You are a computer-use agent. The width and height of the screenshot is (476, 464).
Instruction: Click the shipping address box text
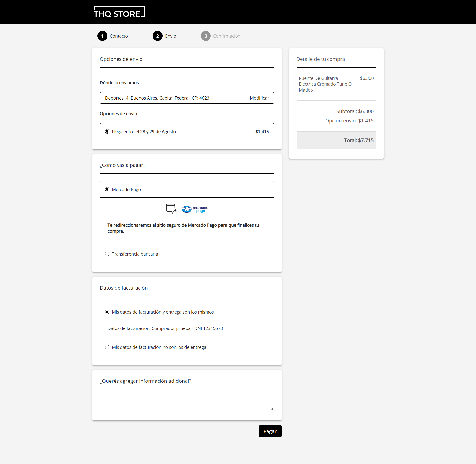(x=157, y=98)
